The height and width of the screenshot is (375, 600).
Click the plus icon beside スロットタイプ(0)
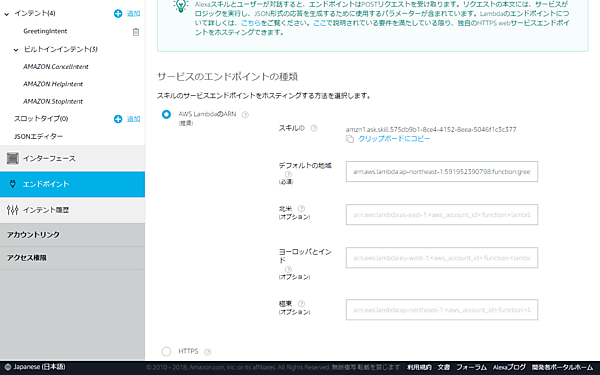pyautogui.click(x=118, y=119)
